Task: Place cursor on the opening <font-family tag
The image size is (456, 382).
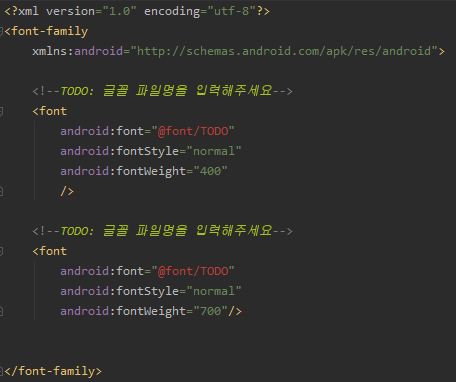Action: pos(46,31)
